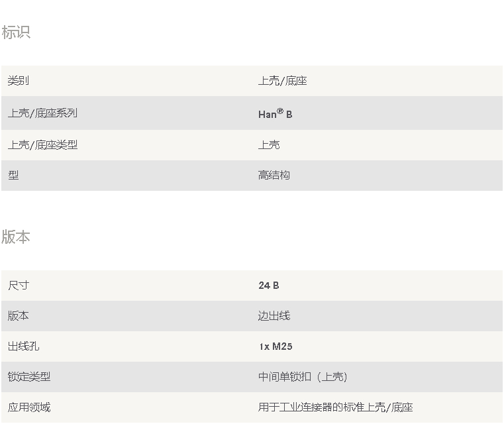Select the 中间单锁扣（上壳）value
This screenshot has width=504, height=424.
coord(303,377)
